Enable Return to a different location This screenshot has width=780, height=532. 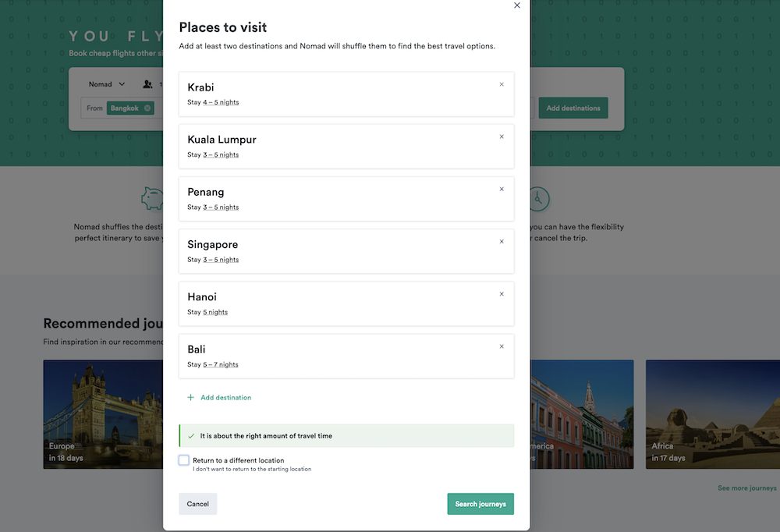point(183,460)
